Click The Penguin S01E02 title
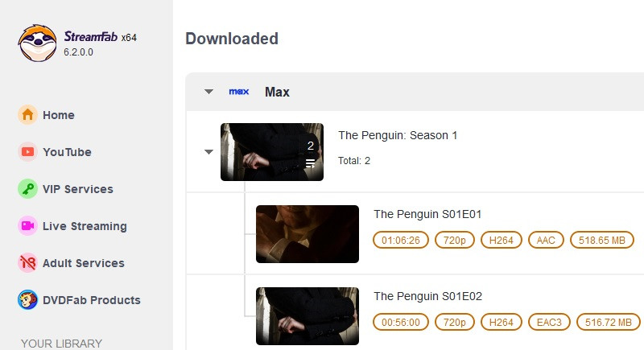The width and height of the screenshot is (644, 350). point(427,296)
